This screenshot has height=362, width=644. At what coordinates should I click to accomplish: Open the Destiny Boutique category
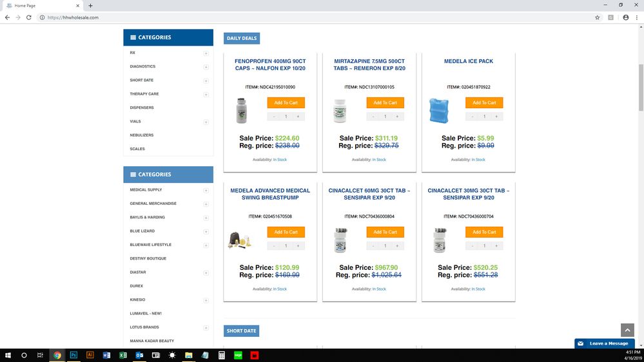tap(148, 258)
